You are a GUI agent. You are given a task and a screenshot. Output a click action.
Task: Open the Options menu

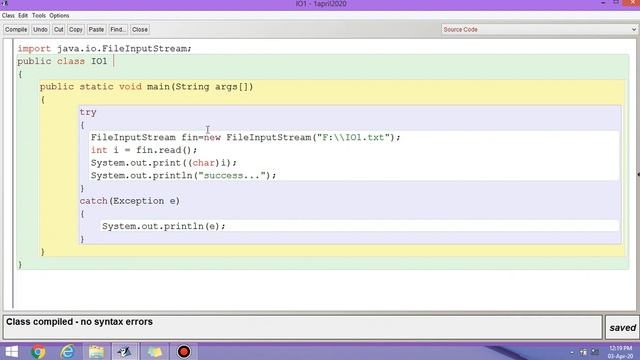59,16
